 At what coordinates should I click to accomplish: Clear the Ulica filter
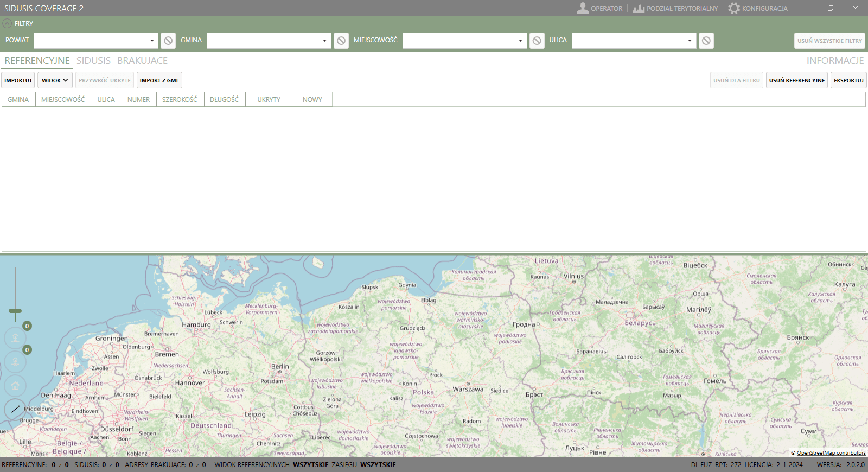point(706,41)
